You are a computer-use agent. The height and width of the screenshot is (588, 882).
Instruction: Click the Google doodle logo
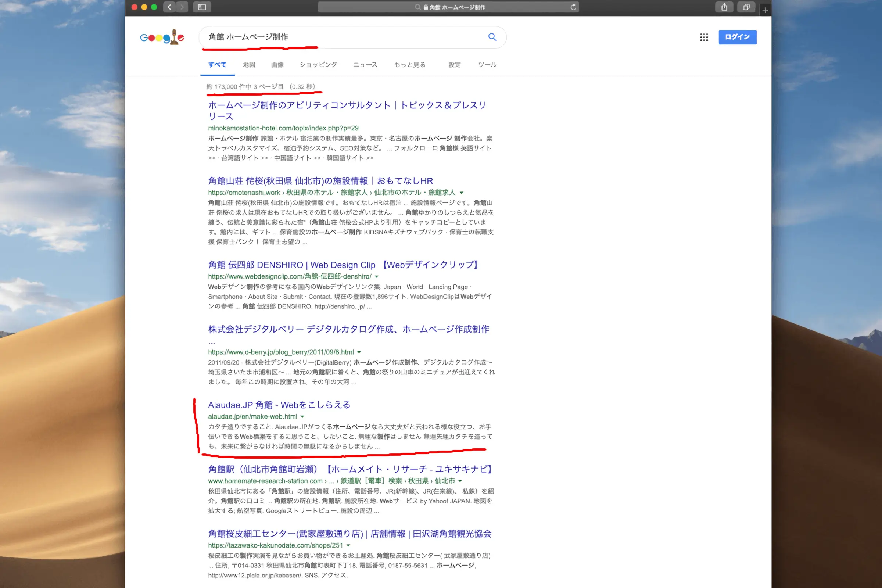click(x=162, y=37)
